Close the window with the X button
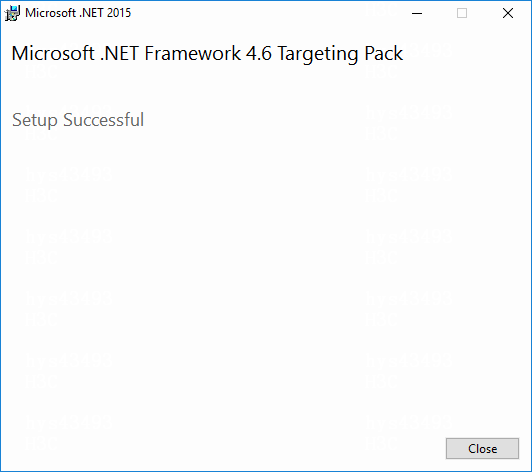Viewport: 532px width, 472px height. (x=508, y=13)
